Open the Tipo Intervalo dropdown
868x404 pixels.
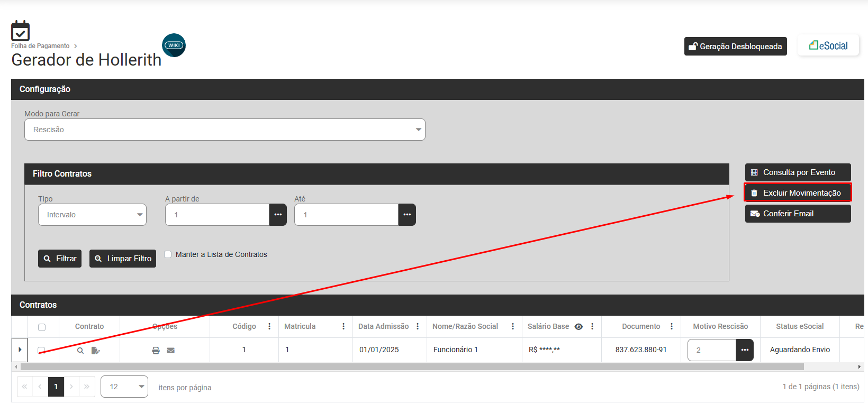tap(92, 215)
